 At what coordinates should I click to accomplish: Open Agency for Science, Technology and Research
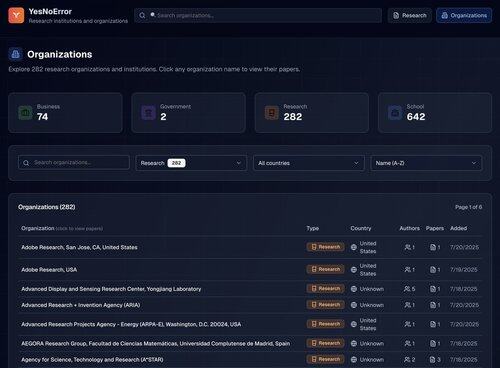coord(92,360)
